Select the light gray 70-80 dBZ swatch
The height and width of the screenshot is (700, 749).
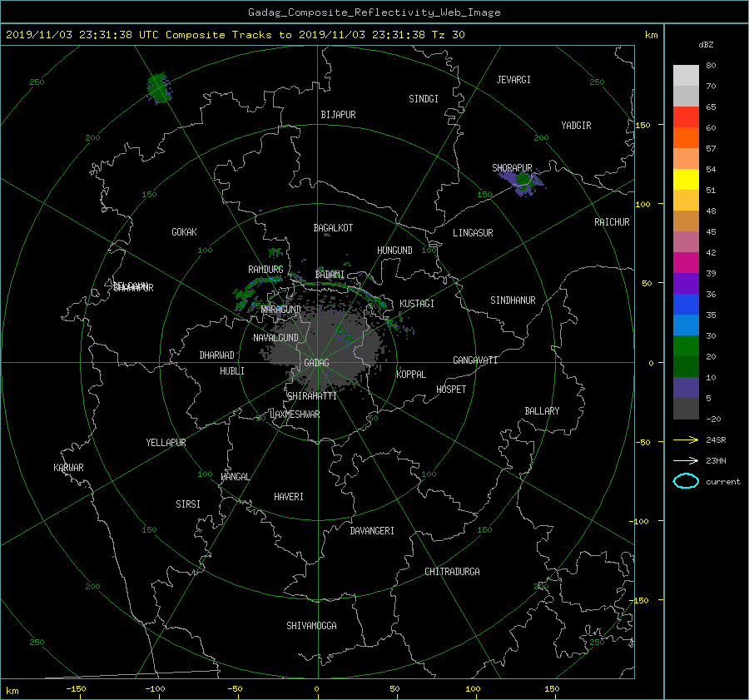tap(686, 76)
